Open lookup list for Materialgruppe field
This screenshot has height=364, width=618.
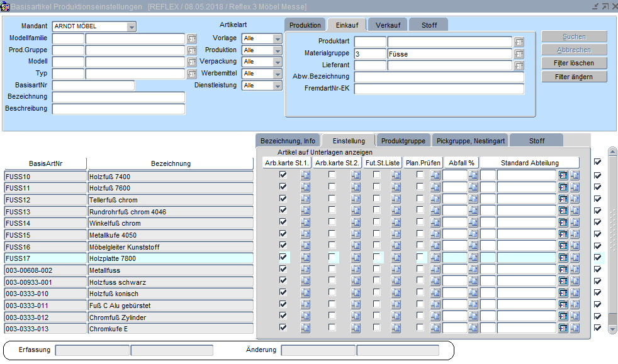519,54
